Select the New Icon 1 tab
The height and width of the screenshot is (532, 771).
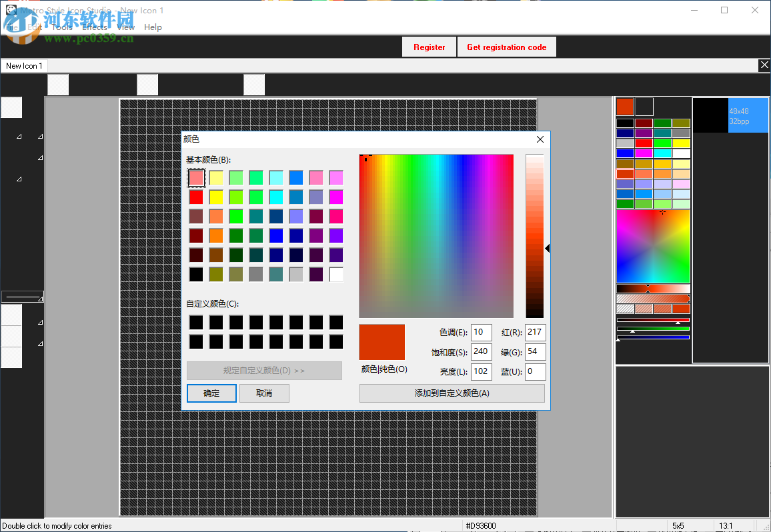24,66
